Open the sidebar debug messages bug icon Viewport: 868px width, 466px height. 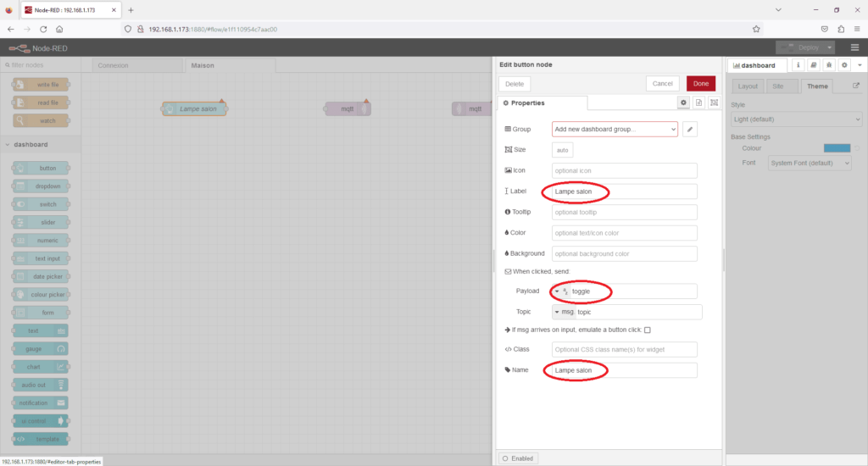[828, 65]
